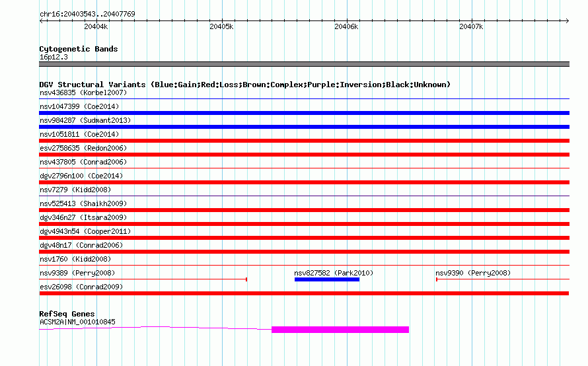Click the 20407k ruler tick label

coord(471,26)
